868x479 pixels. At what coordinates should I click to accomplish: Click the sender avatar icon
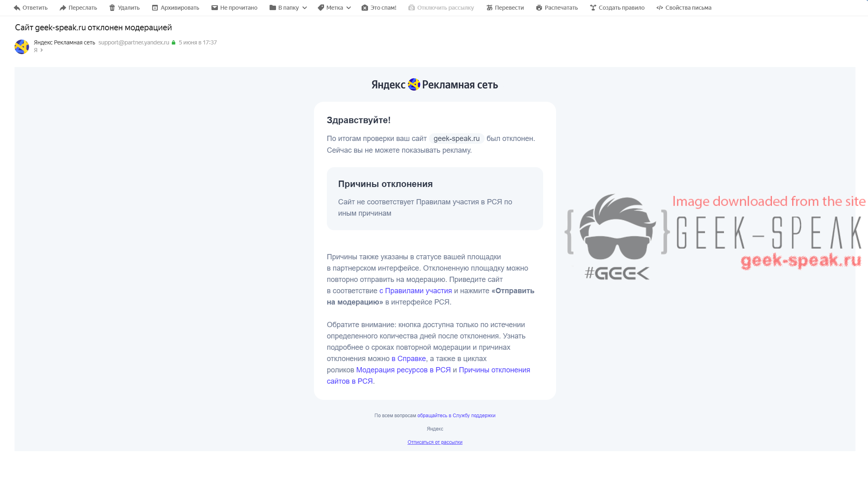22,46
